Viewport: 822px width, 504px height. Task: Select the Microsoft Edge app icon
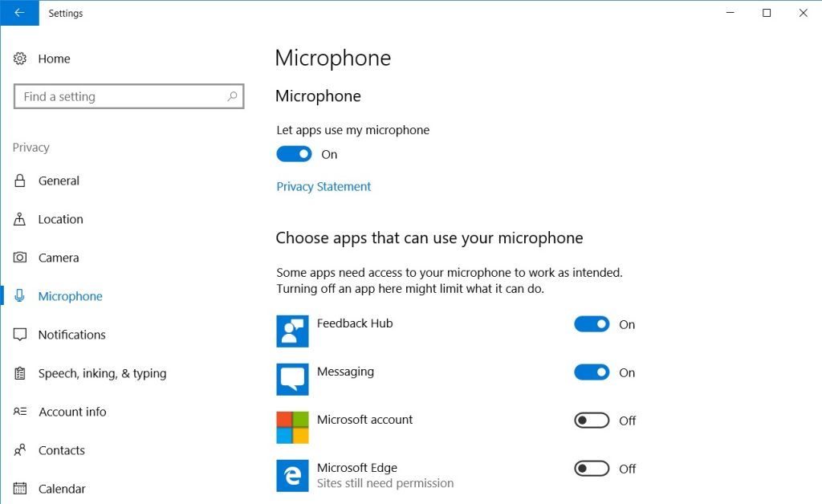click(292, 475)
